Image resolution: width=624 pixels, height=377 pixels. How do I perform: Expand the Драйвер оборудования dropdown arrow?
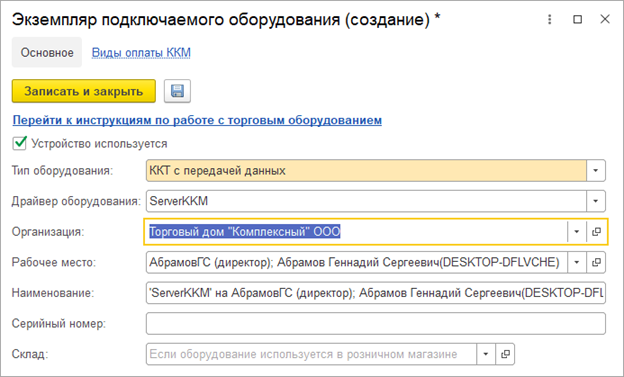tap(596, 201)
